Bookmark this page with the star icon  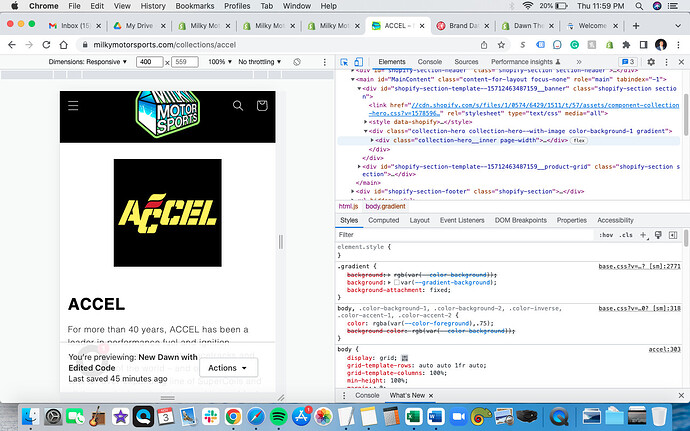tap(501, 45)
